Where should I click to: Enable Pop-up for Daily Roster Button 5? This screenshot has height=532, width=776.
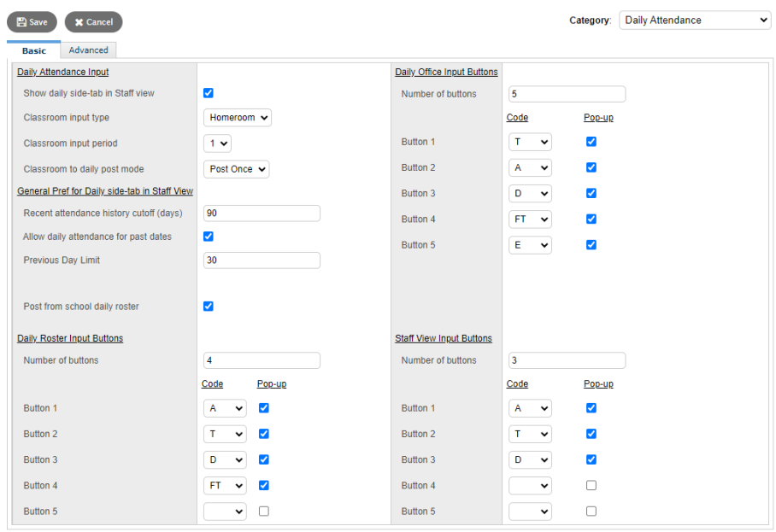click(x=263, y=511)
